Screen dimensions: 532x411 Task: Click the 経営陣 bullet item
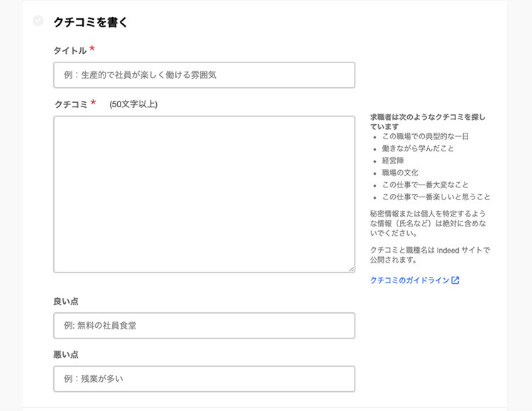(392, 160)
